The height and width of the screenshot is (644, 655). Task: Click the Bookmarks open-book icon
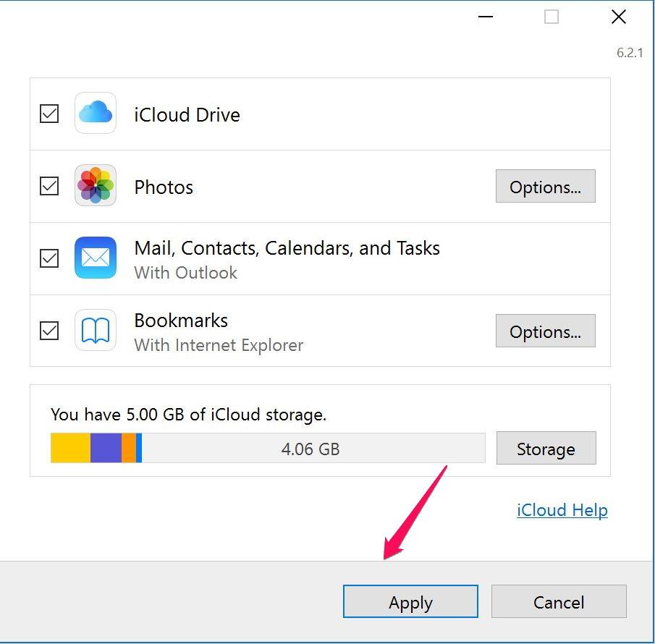pos(96,330)
